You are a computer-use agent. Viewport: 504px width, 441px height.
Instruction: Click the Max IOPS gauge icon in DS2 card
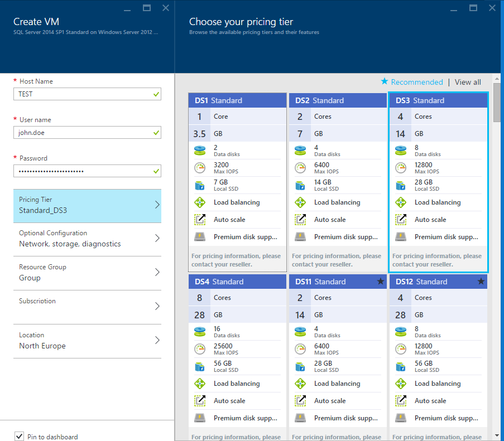coord(300,168)
